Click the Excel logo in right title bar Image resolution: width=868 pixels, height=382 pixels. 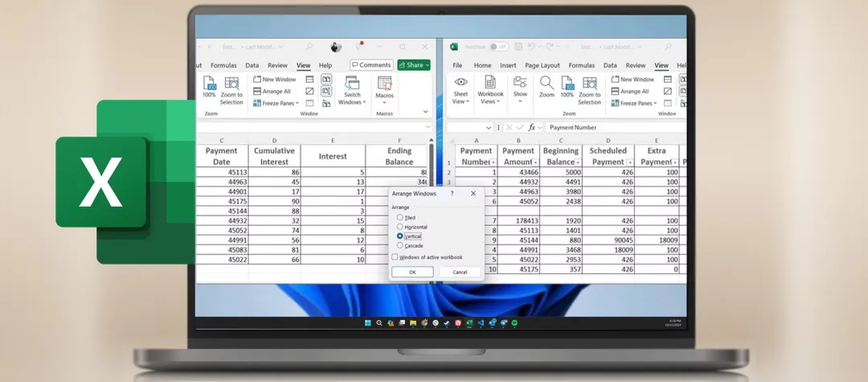(454, 47)
